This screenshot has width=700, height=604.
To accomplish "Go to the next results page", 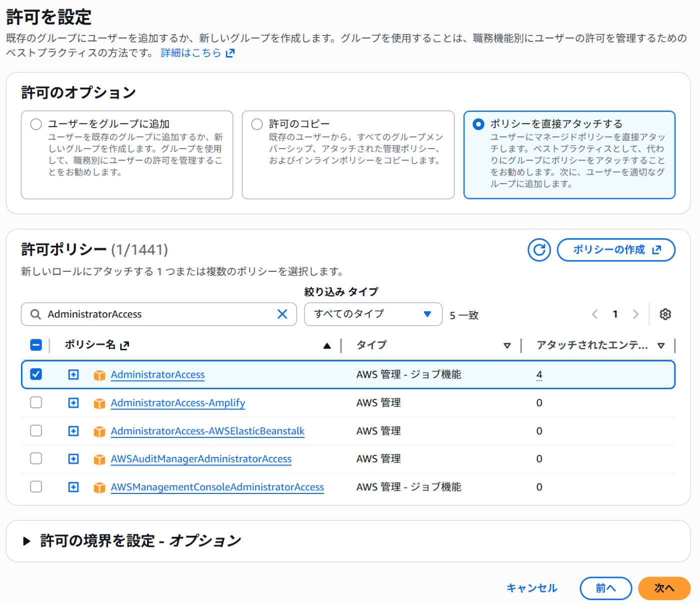I will click(x=635, y=314).
